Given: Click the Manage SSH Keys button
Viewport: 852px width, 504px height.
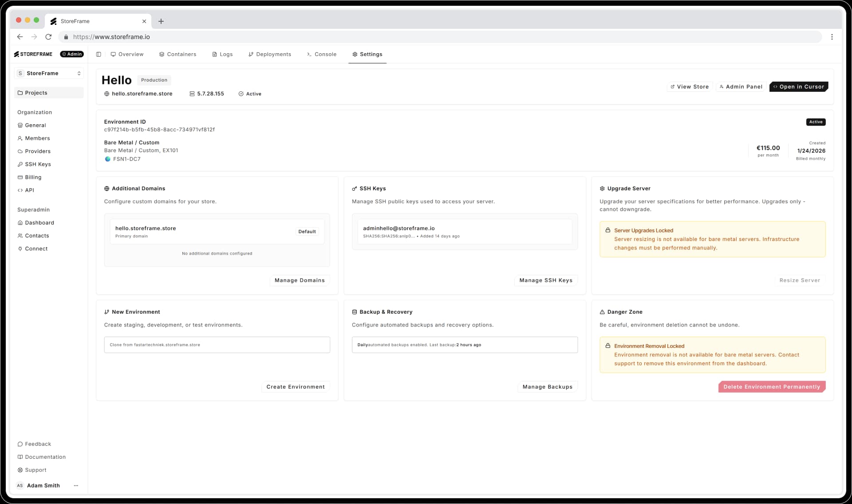Looking at the screenshot, I should (545, 280).
